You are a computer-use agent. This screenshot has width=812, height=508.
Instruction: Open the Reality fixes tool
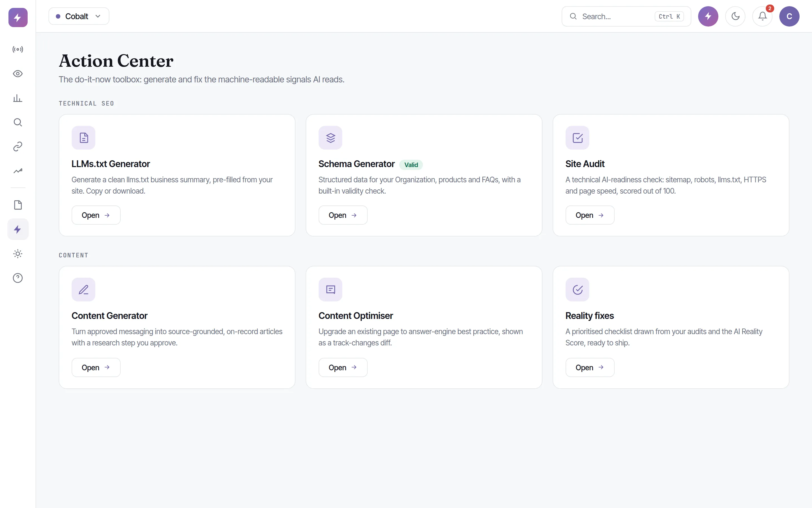coord(590,367)
